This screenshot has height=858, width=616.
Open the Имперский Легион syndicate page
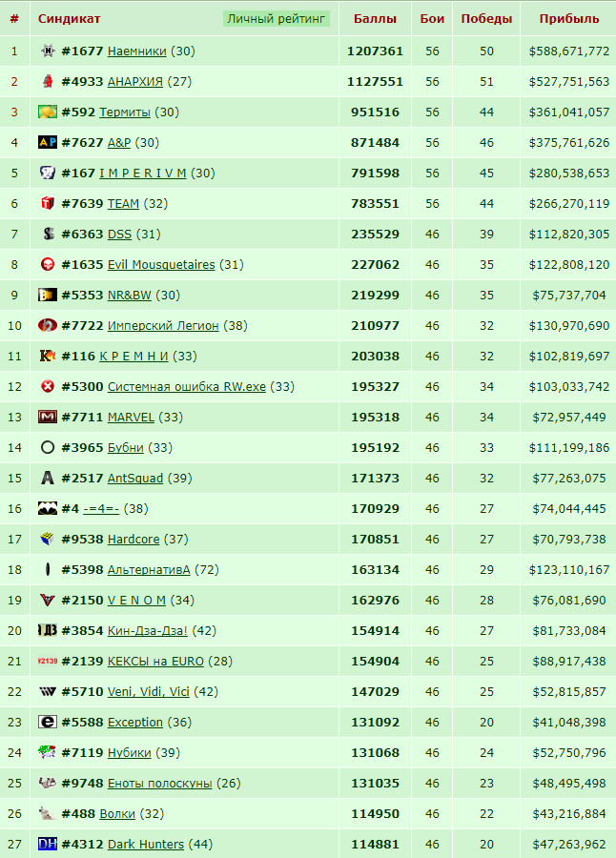tap(163, 326)
